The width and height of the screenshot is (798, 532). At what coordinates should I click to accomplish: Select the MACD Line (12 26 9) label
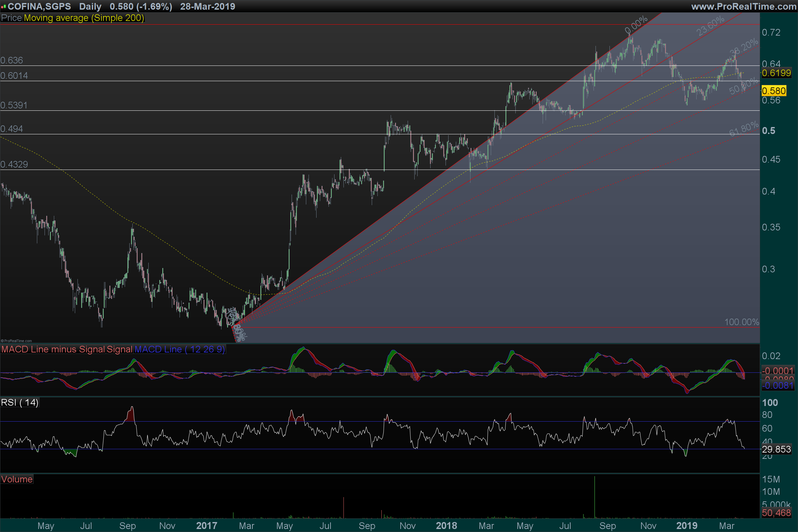coord(180,349)
